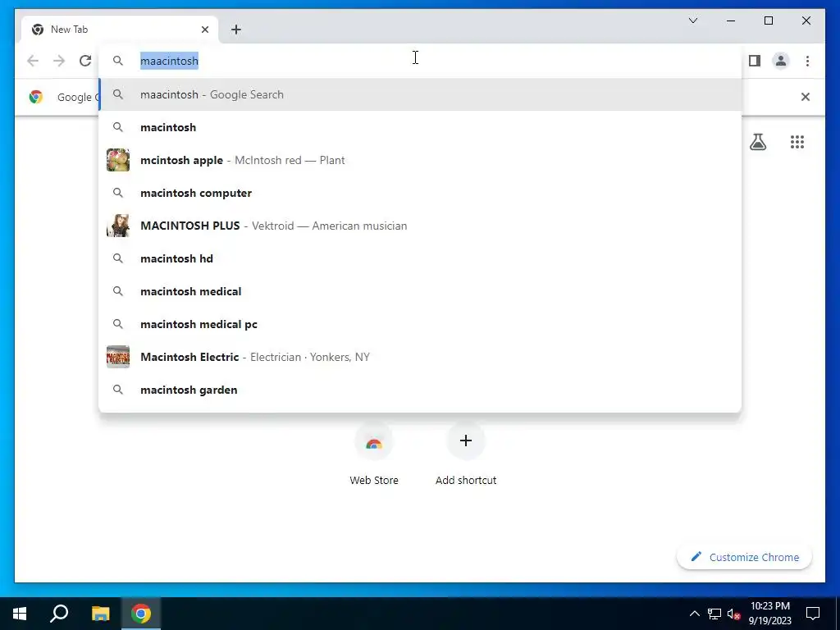Select the New Tab tab
The width and height of the screenshot is (840, 630).
(120, 30)
